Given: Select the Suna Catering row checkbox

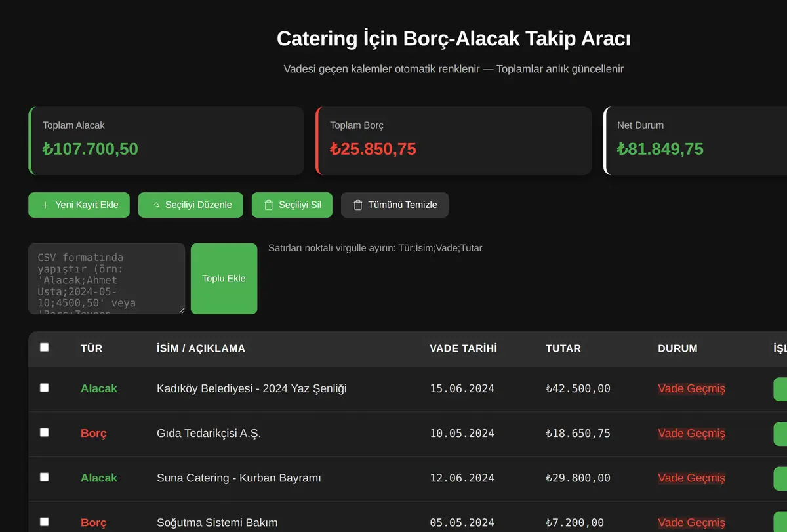Looking at the screenshot, I should coord(44,477).
